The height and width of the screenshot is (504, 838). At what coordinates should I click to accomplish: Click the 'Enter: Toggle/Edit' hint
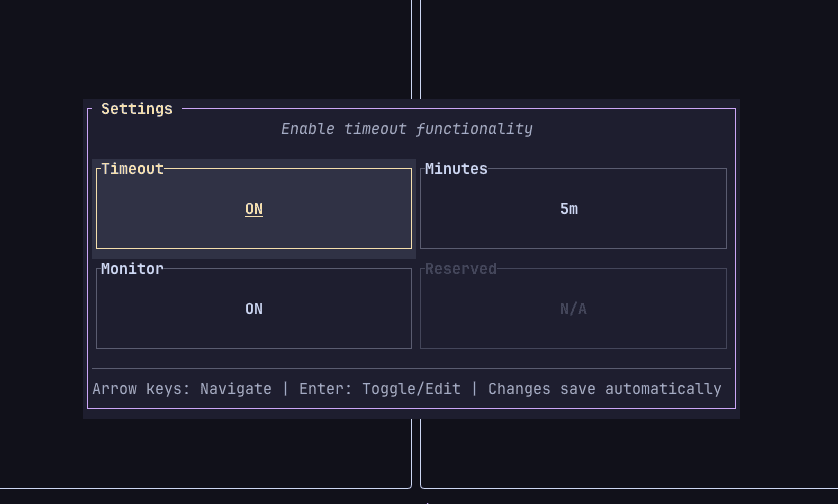pyautogui.click(x=380, y=389)
